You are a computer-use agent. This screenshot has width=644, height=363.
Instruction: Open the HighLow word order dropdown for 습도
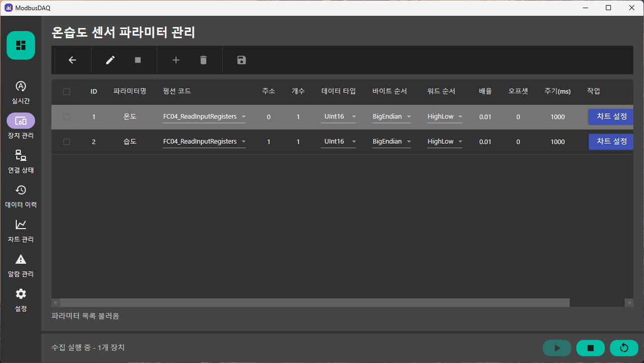click(445, 142)
